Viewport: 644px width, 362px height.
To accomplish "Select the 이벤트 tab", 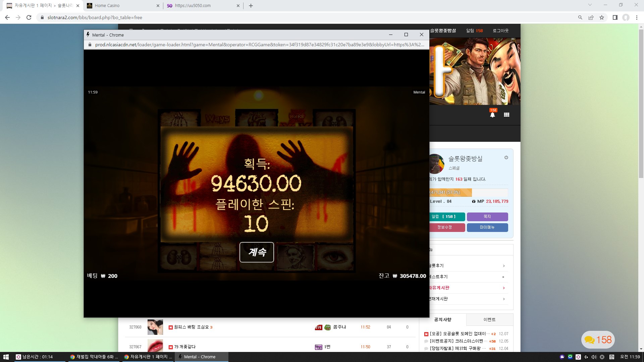I will (x=490, y=319).
